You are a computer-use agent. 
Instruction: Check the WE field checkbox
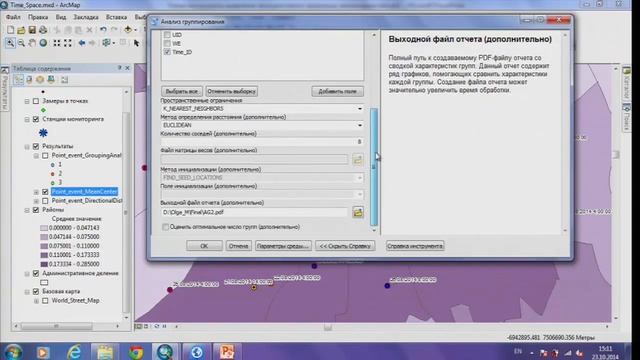tap(167, 43)
